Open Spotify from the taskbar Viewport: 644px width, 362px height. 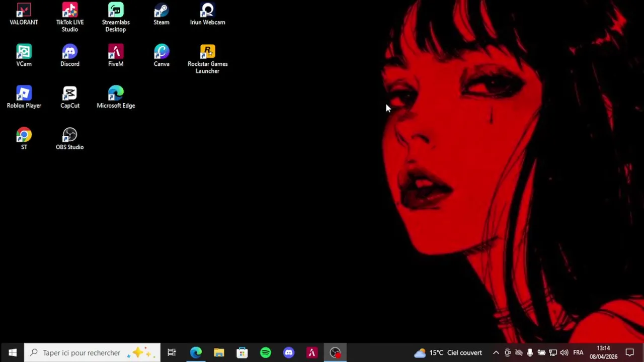tap(265, 352)
